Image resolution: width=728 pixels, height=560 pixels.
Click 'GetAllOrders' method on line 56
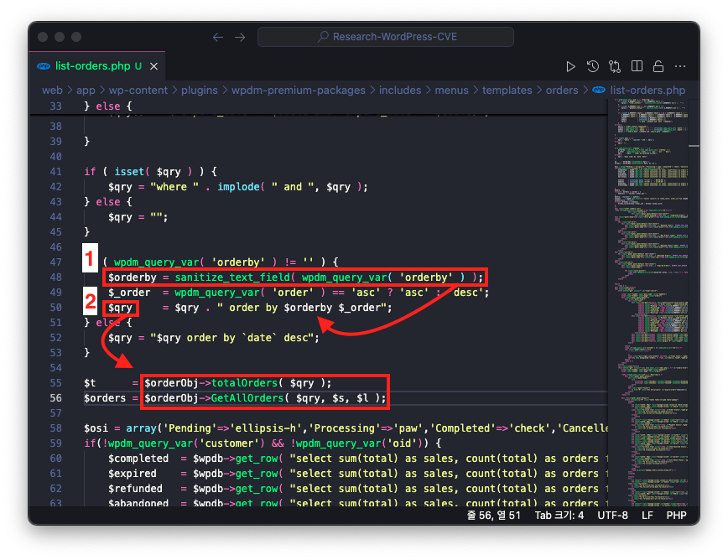pyautogui.click(x=247, y=398)
